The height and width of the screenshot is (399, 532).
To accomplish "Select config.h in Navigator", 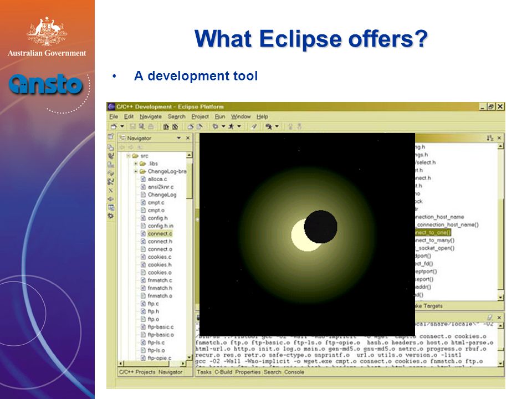I will (x=157, y=218).
